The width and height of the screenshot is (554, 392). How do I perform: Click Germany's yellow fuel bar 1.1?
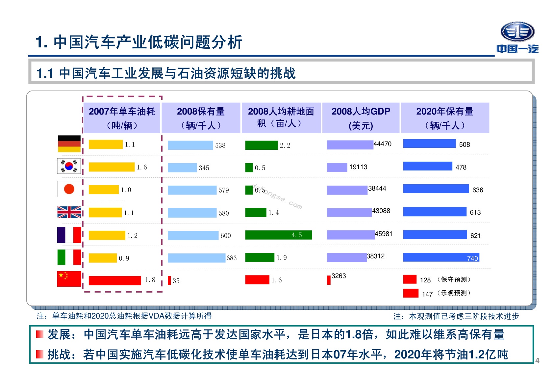pyautogui.click(x=106, y=144)
